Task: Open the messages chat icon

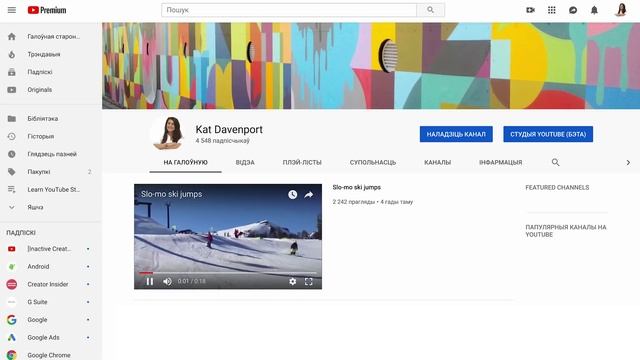Action: coord(573,10)
